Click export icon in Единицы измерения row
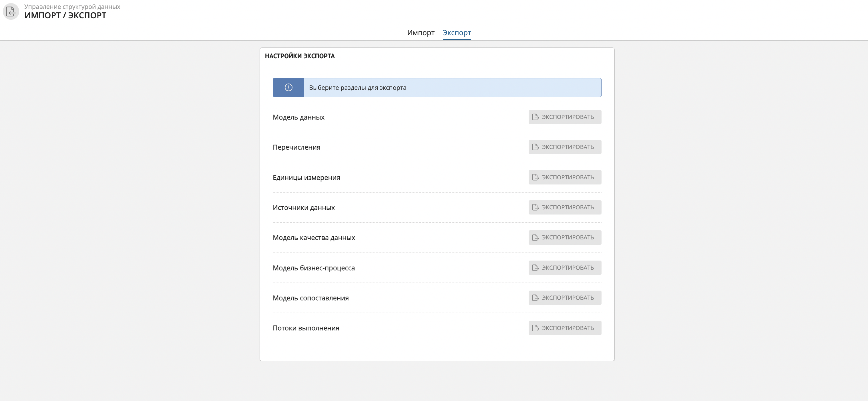Viewport: 868px width, 401px height. click(535, 177)
